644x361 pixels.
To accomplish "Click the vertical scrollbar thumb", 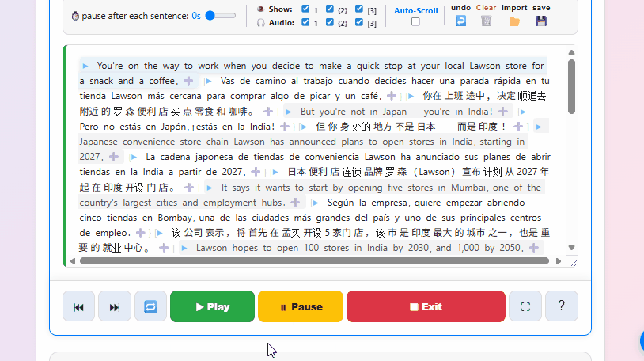I will pos(571,86).
